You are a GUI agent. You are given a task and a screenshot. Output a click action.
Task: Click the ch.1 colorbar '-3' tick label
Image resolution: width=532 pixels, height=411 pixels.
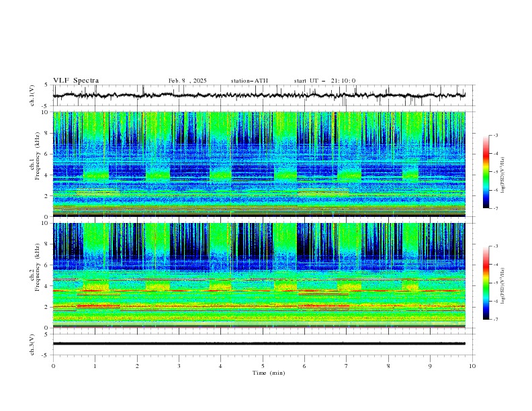click(495, 135)
